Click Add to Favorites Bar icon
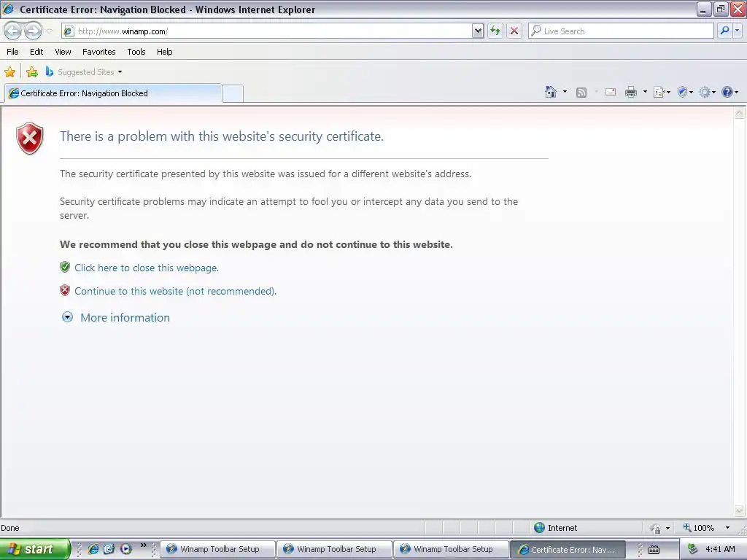Viewport: 747px width, 560px height. [32, 72]
